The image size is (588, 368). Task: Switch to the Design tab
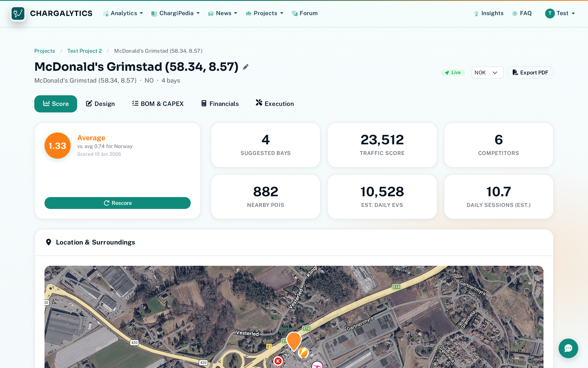coord(100,104)
